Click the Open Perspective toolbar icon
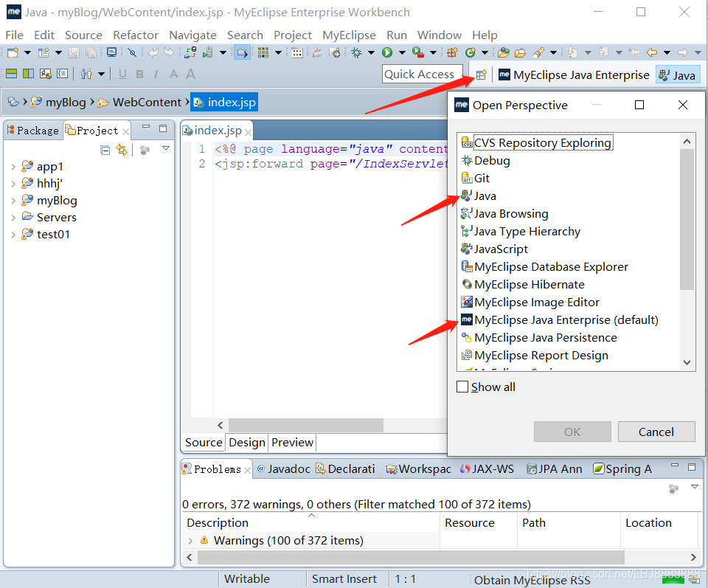Viewport: 708px width, 588px height. pos(481,75)
